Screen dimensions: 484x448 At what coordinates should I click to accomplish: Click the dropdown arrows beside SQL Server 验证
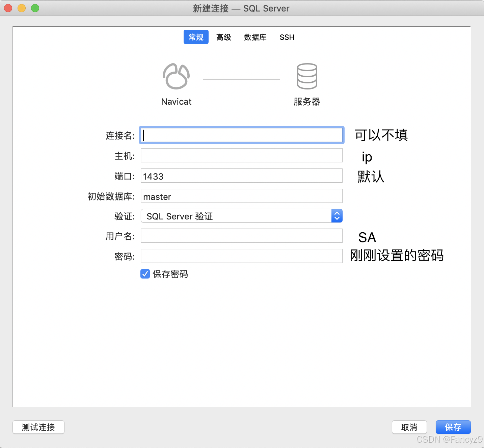point(337,216)
